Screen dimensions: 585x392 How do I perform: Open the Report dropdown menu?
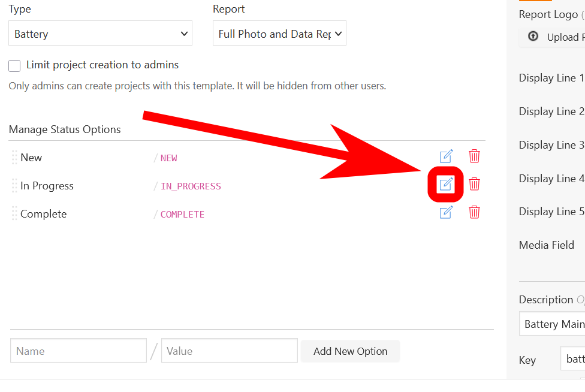click(279, 33)
